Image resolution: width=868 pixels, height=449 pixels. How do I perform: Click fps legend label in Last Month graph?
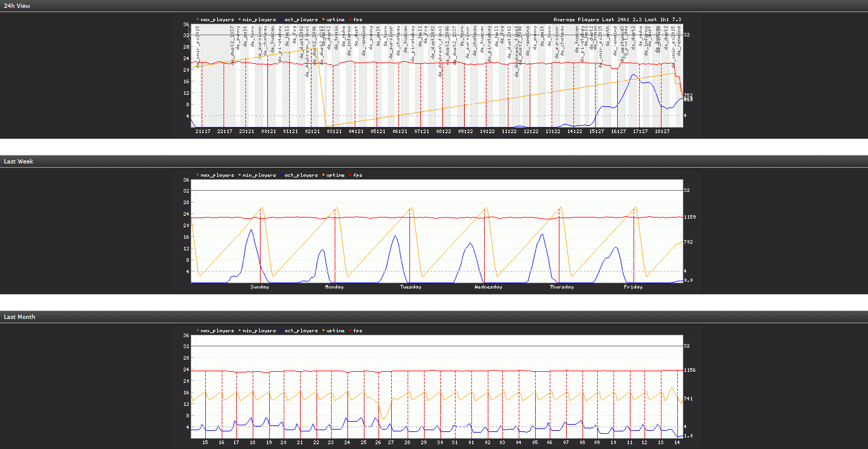point(357,331)
